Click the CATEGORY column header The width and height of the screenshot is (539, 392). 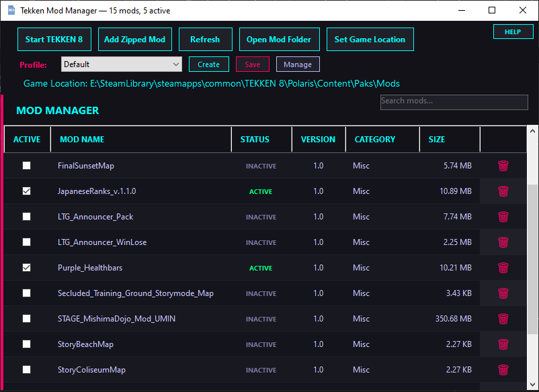[x=382, y=140]
